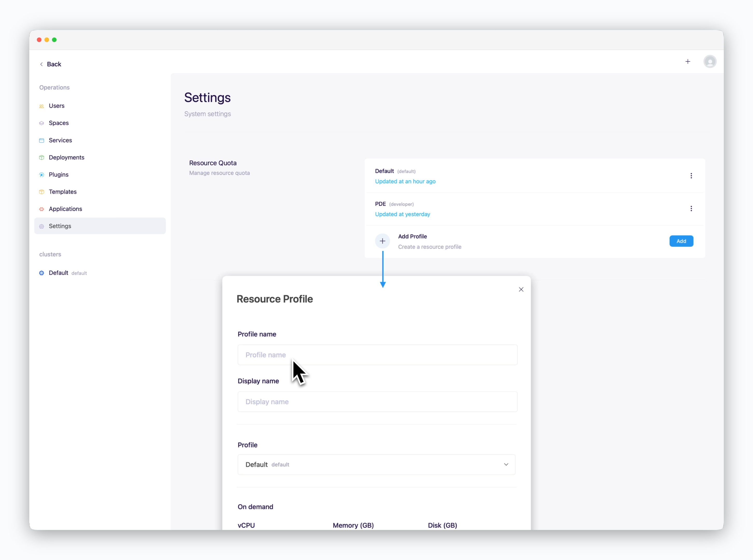Open more options for Default quota profile
753x560 pixels.
(691, 176)
